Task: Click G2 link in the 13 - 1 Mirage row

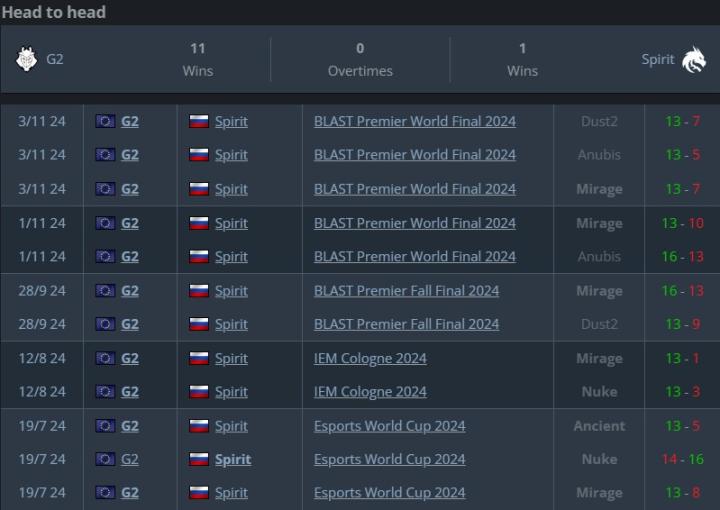Action: pyautogui.click(x=130, y=358)
